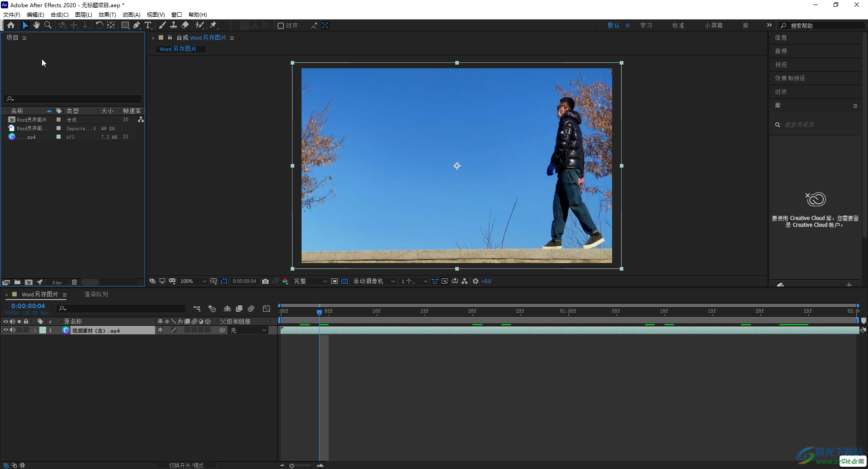Viewport: 868px width, 469px height.
Task: Open the 完整 resolution dropdown
Action: click(310, 281)
